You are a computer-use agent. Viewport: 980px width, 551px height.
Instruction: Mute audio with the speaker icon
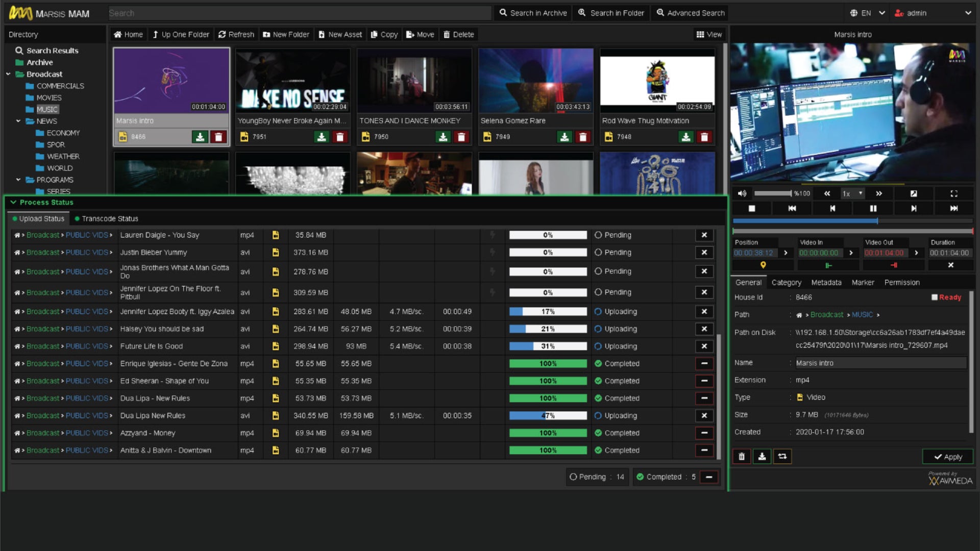[x=742, y=193]
